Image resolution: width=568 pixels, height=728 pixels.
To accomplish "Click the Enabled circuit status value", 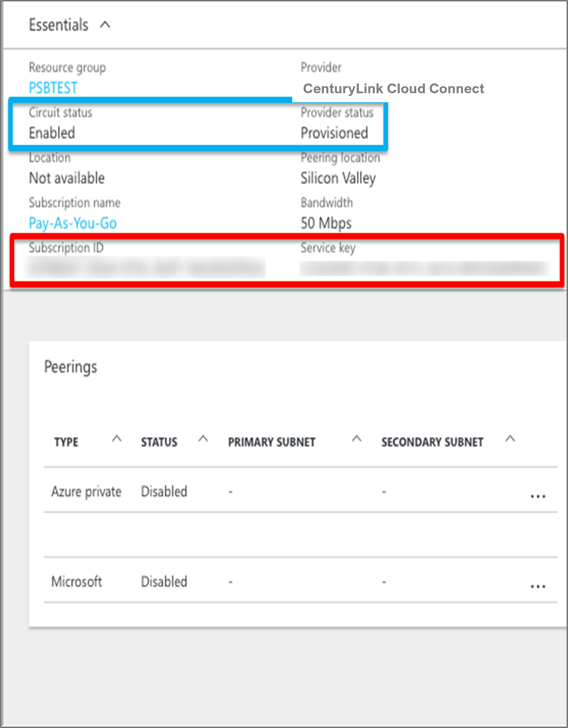I will coord(52,133).
